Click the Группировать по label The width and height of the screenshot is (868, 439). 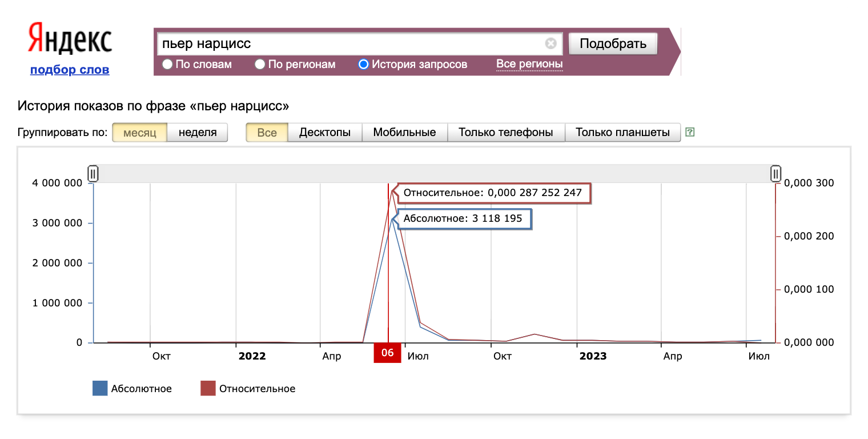point(63,133)
